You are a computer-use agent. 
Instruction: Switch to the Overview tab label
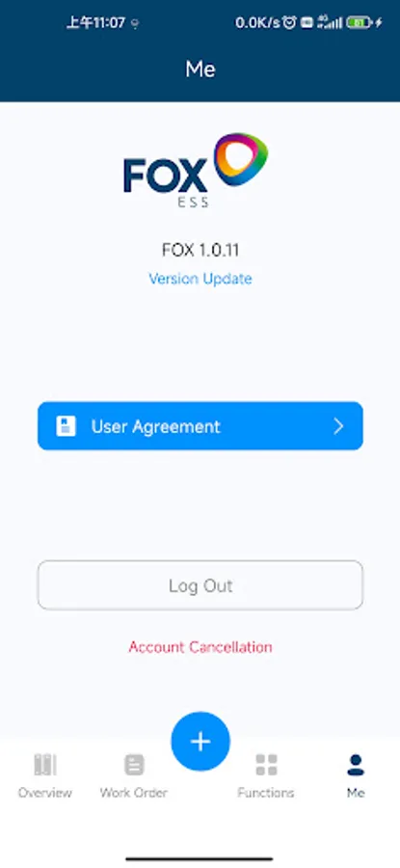click(x=44, y=793)
